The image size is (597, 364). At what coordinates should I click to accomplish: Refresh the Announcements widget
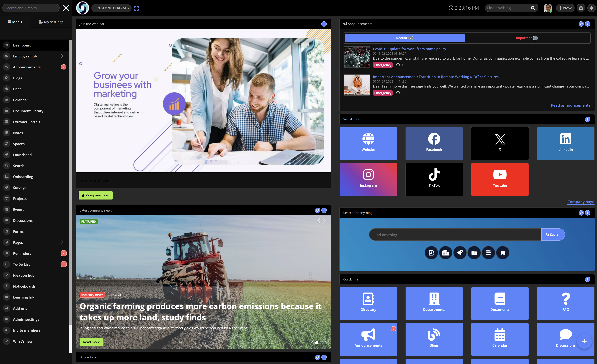pos(581,24)
